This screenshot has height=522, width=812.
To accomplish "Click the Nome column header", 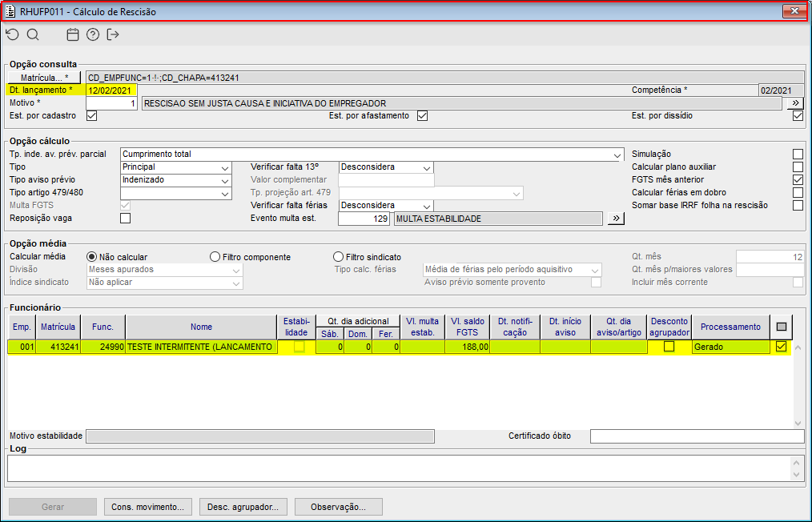I will coord(201,327).
